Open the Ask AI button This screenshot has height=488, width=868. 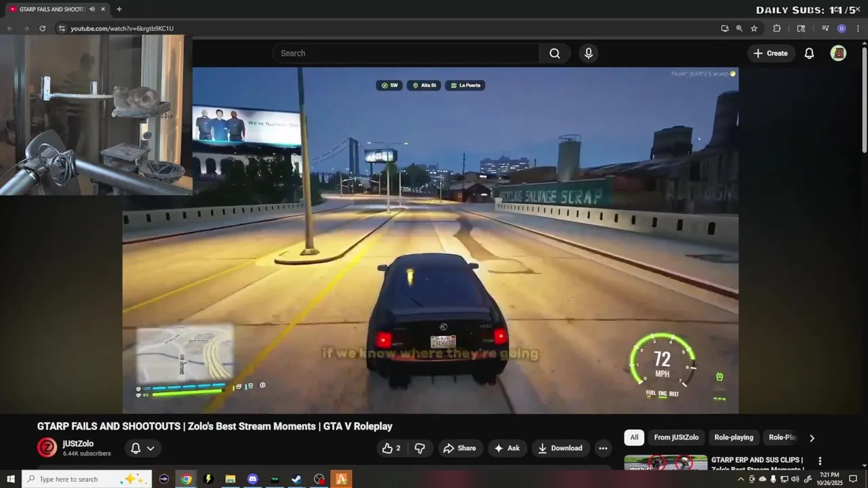[507, 448]
